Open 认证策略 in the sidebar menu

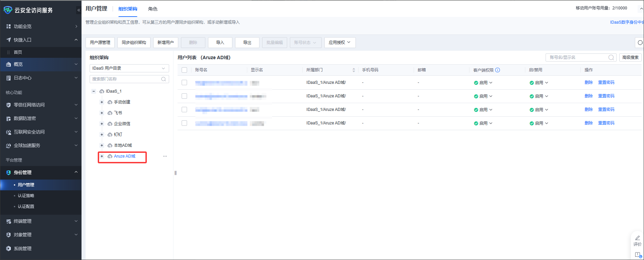pyautogui.click(x=26, y=196)
